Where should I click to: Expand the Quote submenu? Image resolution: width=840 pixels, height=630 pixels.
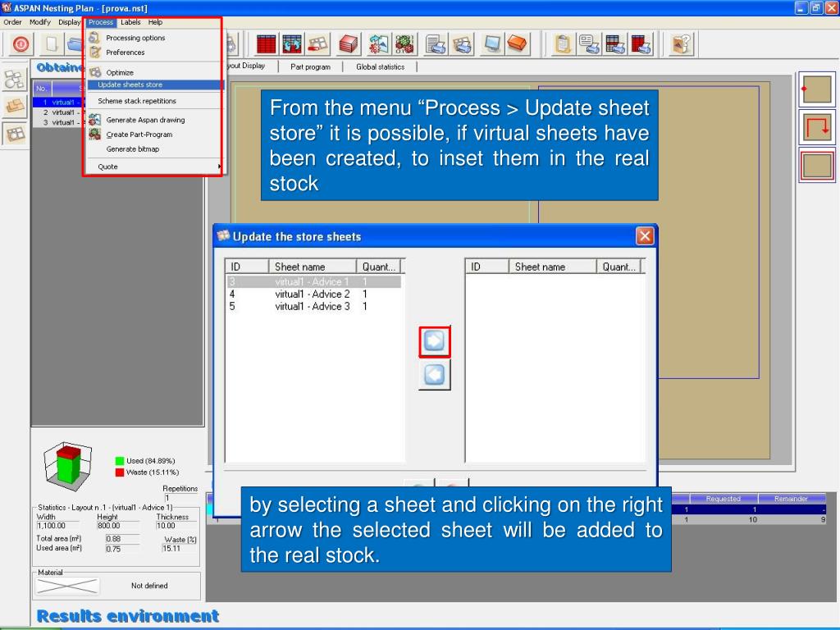coord(154,167)
